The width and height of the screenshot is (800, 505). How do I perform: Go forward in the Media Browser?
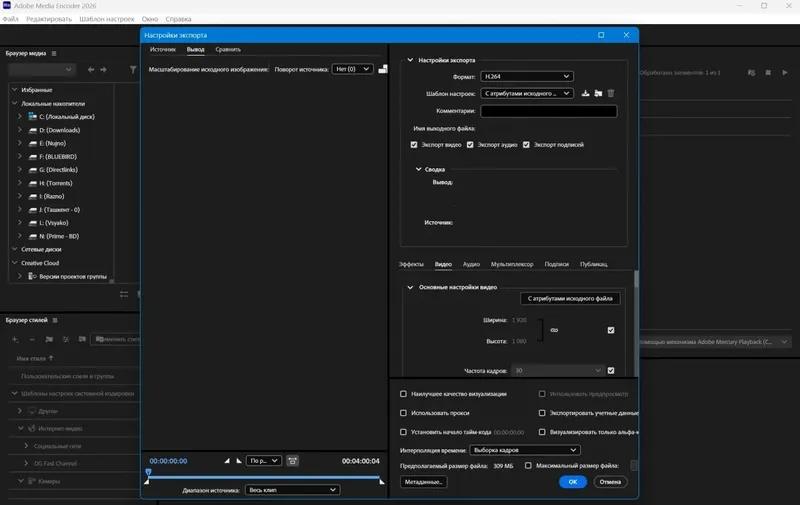coord(104,69)
